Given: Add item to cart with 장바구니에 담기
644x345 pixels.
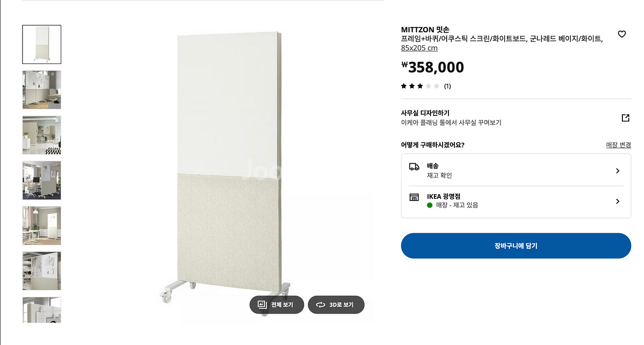Looking at the screenshot, I should point(516,246).
